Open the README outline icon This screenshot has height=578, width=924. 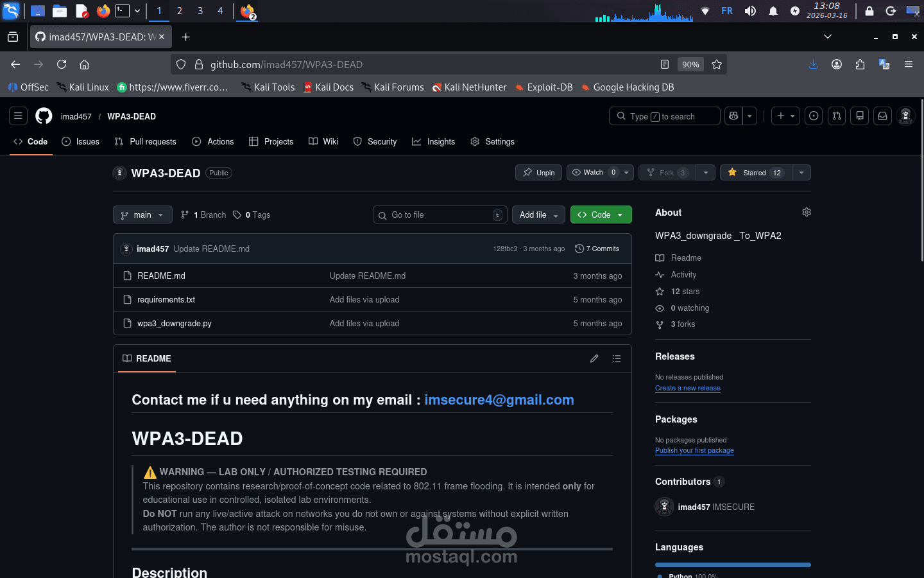(x=617, y=358)
